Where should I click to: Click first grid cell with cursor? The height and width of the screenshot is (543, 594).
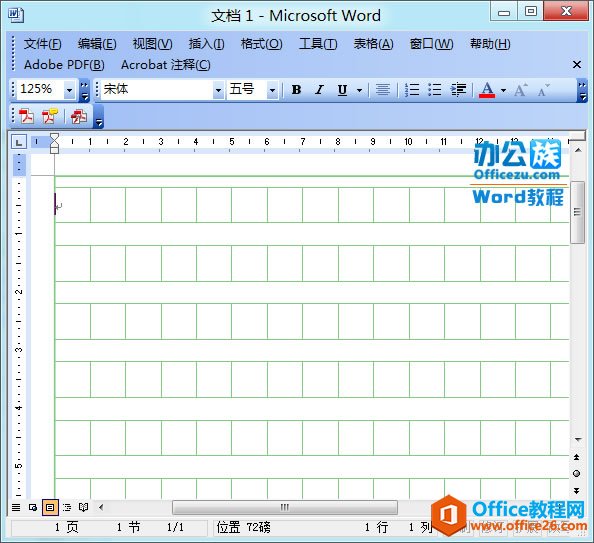click(x=73, y=205)
